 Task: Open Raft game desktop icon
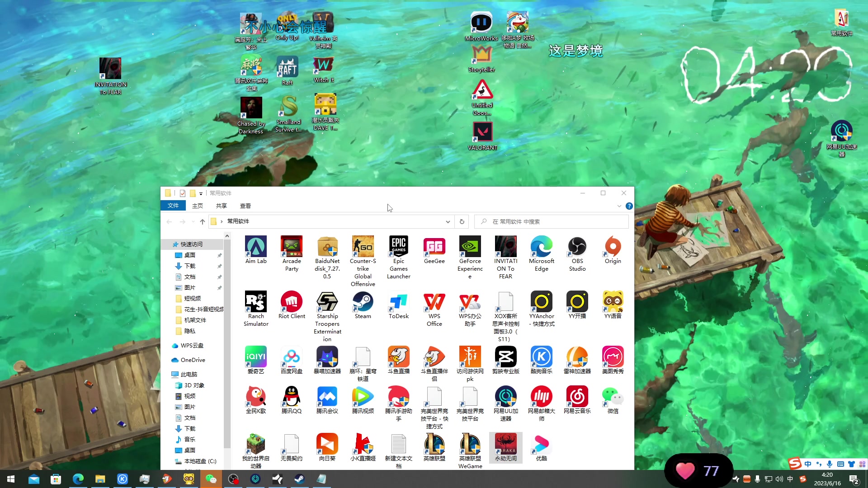coord(288,71)
